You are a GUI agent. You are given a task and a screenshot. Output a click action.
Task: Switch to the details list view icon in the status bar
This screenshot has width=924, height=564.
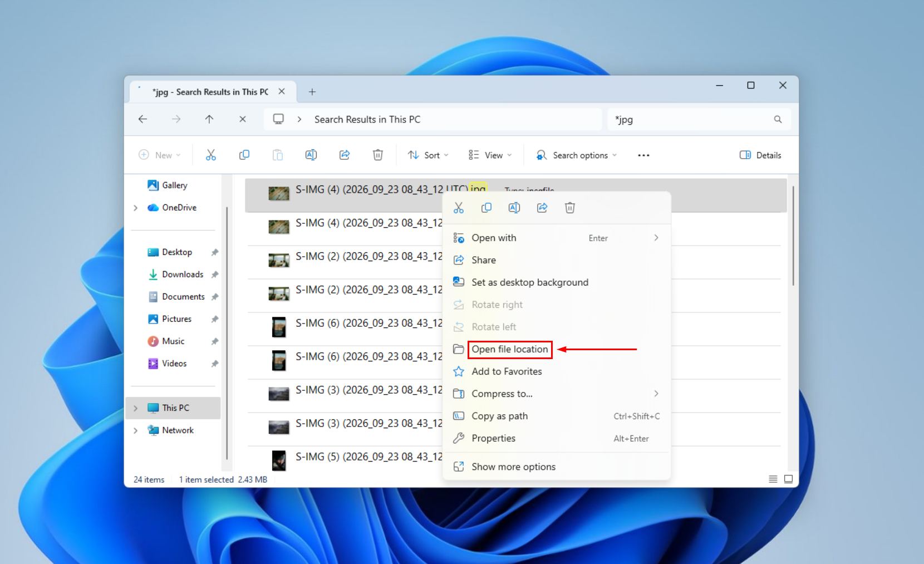point(773,479)
